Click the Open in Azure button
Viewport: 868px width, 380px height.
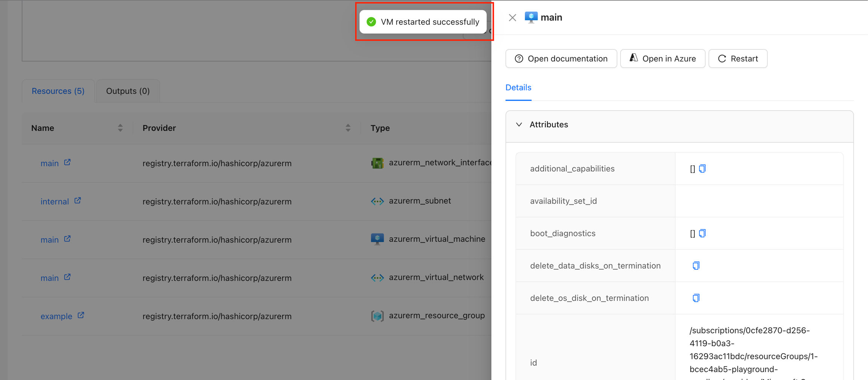(662, 59)
